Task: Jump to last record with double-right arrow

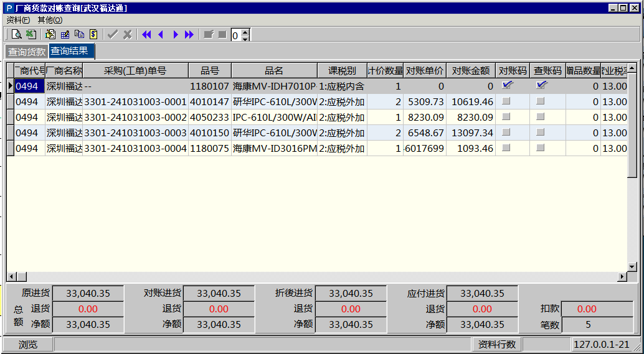Action: coord(189,35)
